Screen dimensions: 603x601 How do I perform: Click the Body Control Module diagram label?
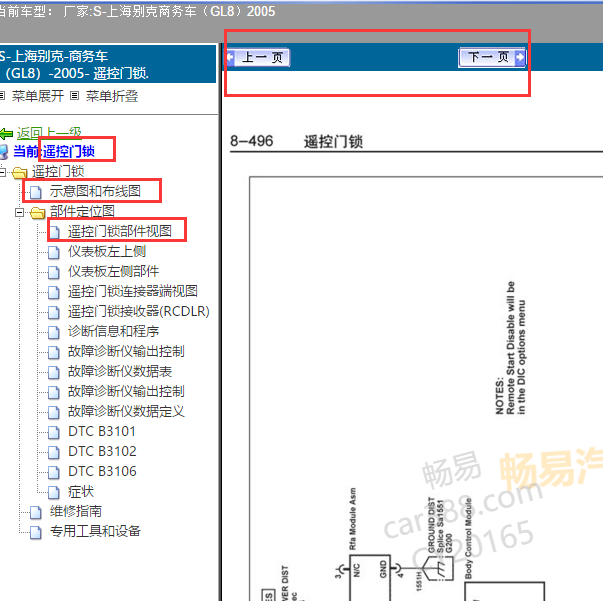pyautogui.click(x=468, y=539)
